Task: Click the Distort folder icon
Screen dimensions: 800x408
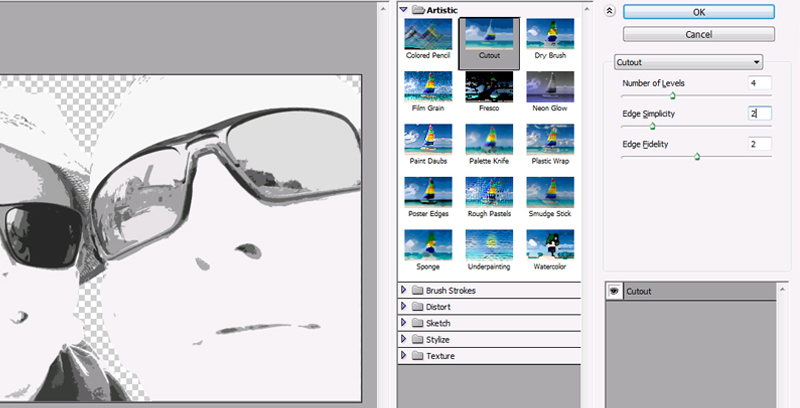Action: pos(418,307)
